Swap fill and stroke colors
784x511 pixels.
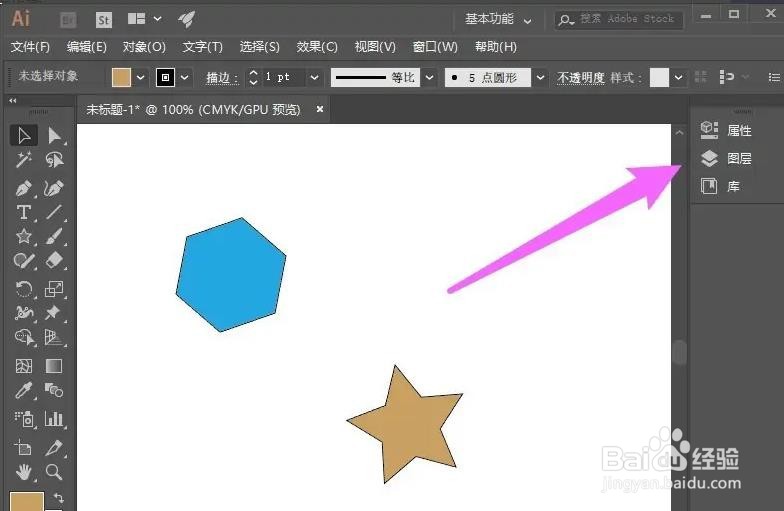[x=59, y=498]
